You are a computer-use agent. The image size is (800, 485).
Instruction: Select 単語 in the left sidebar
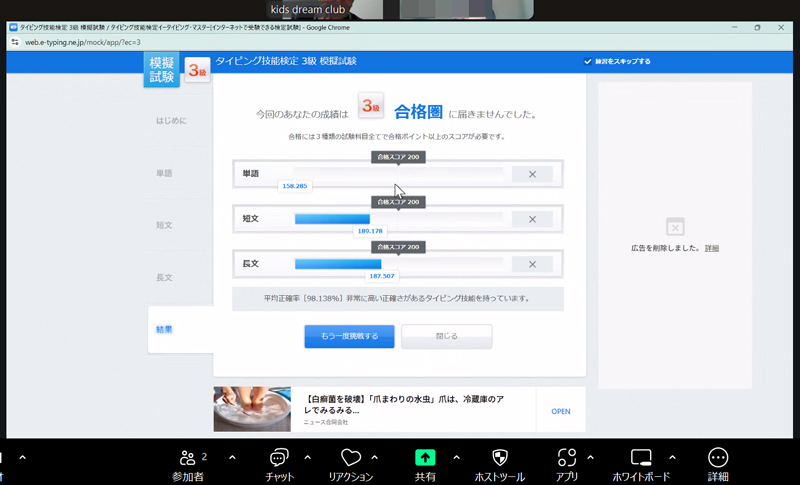pyautogui.click(x=164, y=173)
